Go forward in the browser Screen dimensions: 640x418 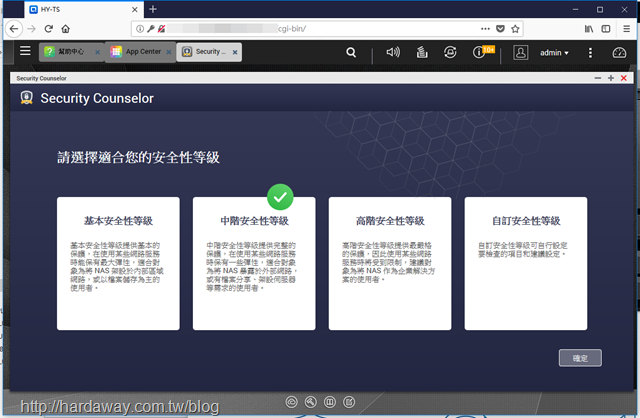click(x=31, y=29)
